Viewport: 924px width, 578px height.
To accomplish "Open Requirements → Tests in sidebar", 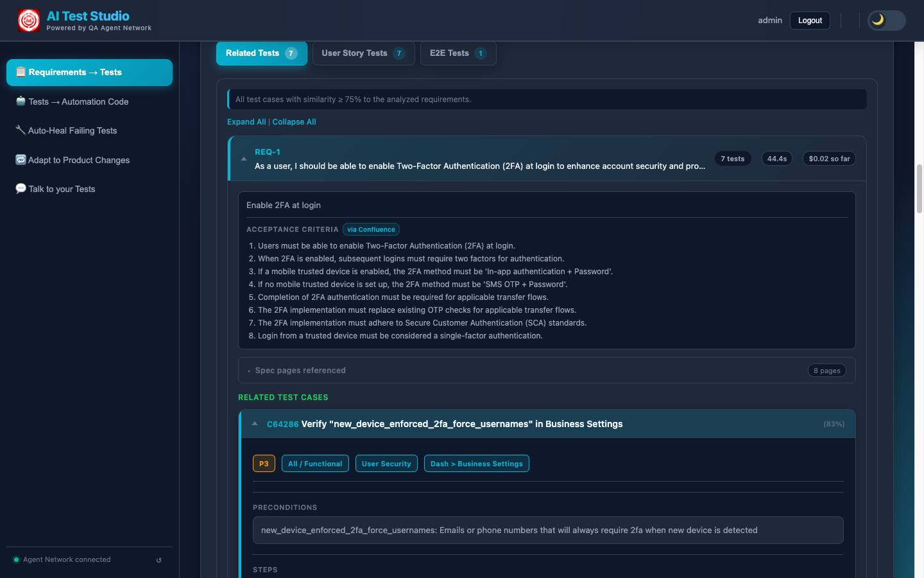I will 89,72.
